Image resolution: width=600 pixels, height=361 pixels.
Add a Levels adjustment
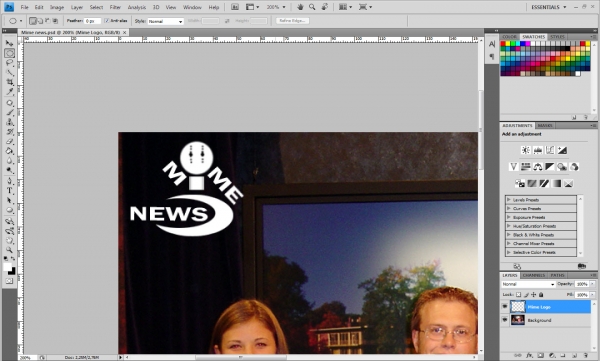(x=538, y=150)
